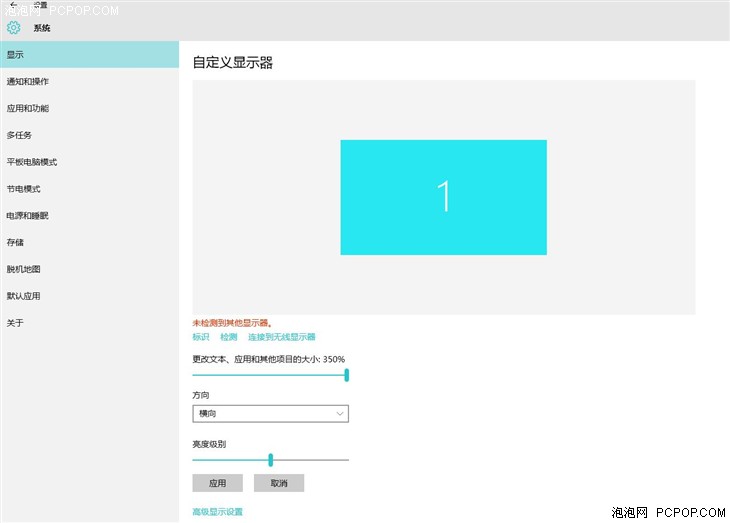Screen dimensions: 730x523
Task: Select monitor 1 in display preview
Action: 443,197
